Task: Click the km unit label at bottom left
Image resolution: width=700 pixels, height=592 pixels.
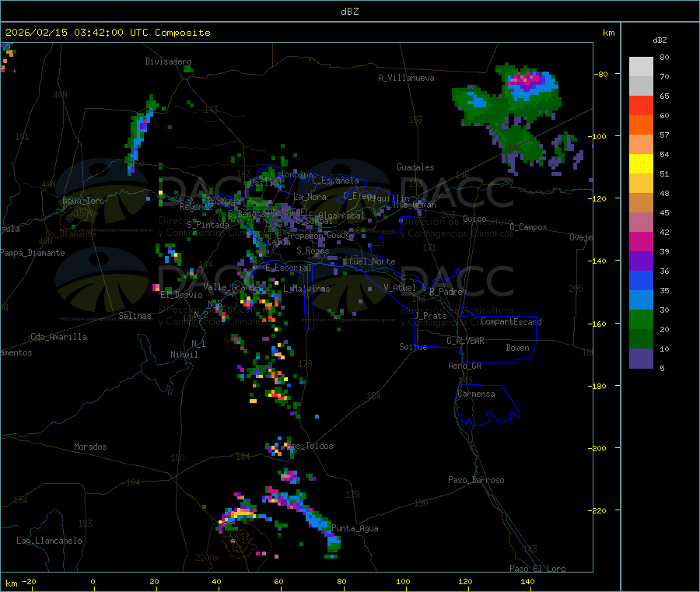Action: (x=11, y=583)
